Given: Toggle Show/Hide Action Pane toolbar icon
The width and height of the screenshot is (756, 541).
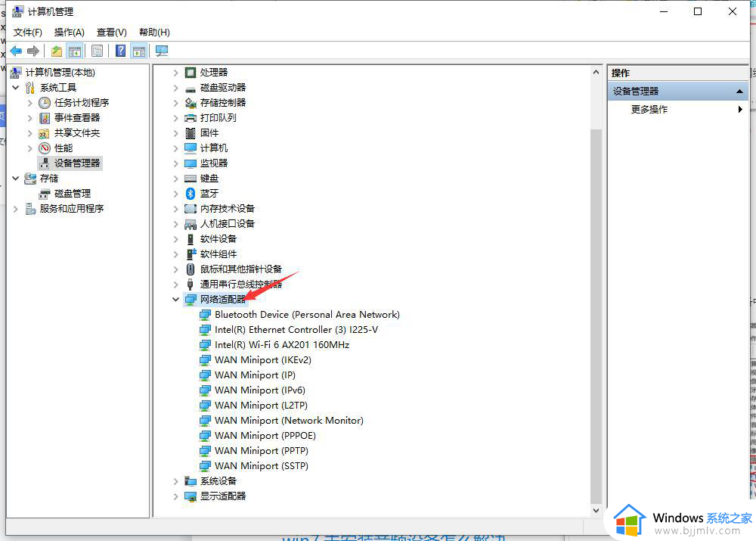Looking at the screenshot, I should coord(139,51).
